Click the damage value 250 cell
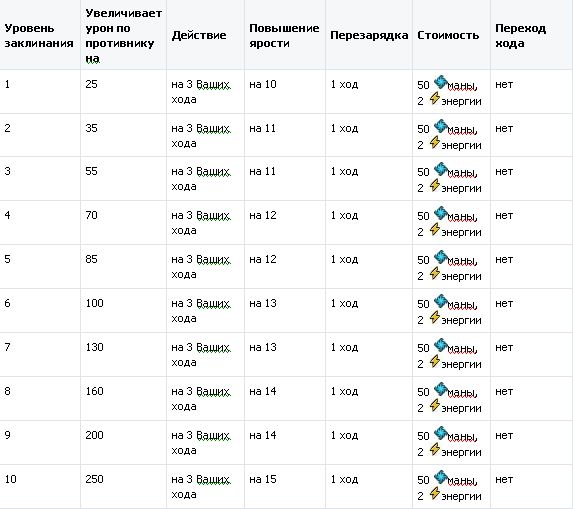 coord(94,479)
